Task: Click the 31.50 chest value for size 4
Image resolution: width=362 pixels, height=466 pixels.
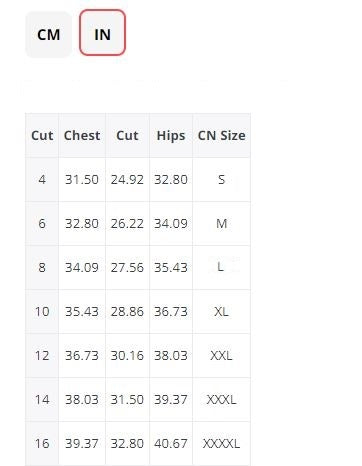Action: (x=82, y=180)
